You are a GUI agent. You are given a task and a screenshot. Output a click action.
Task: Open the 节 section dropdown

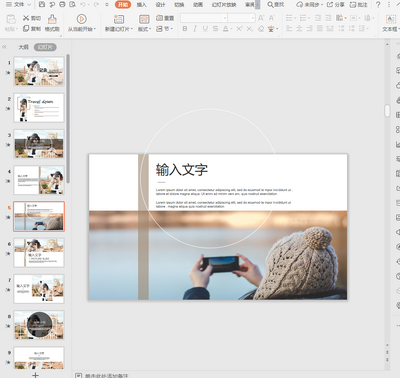pyautogui.click(x=165, y=29)
